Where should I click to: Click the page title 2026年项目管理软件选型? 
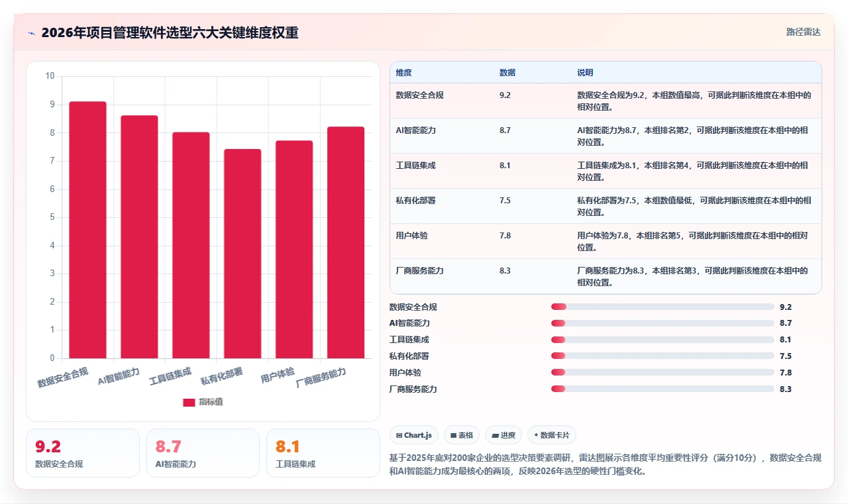[x=170, y=32]
